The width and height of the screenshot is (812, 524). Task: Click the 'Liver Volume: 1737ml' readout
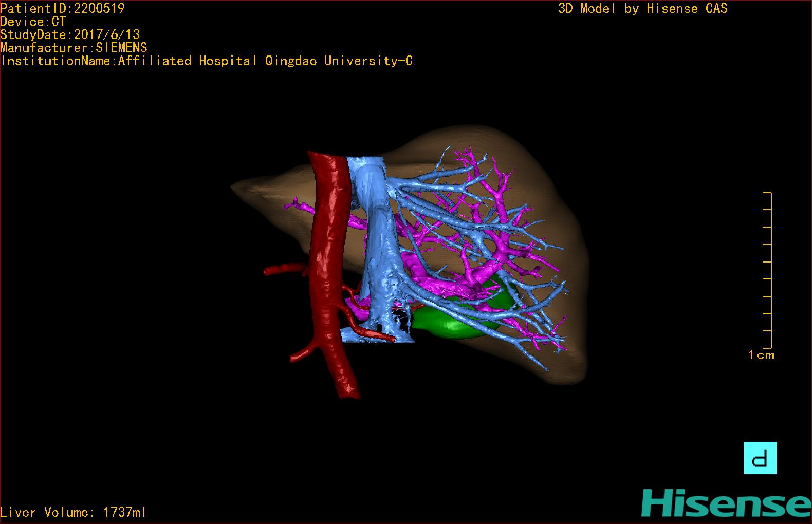(73, 512)
